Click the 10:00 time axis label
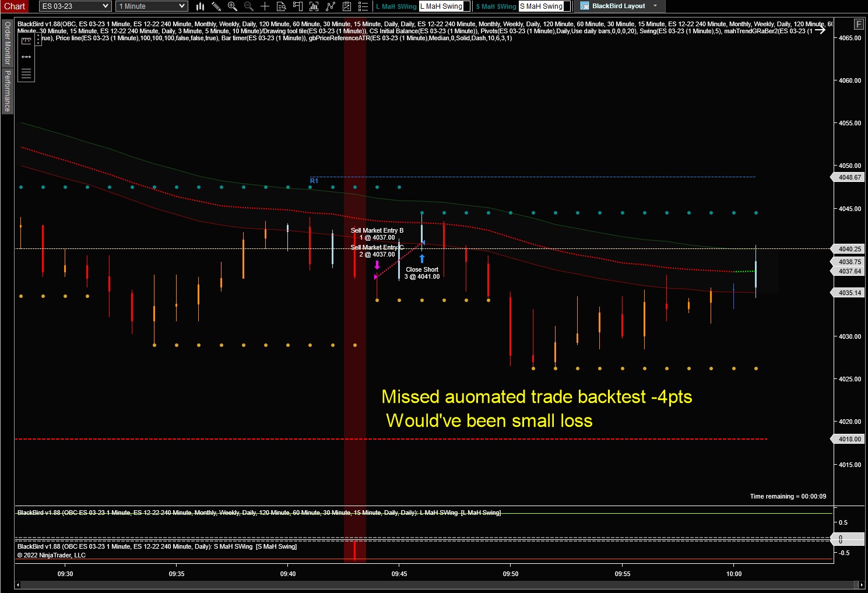Viewport: 868px width, 593px height. click(x=734, y=574)
